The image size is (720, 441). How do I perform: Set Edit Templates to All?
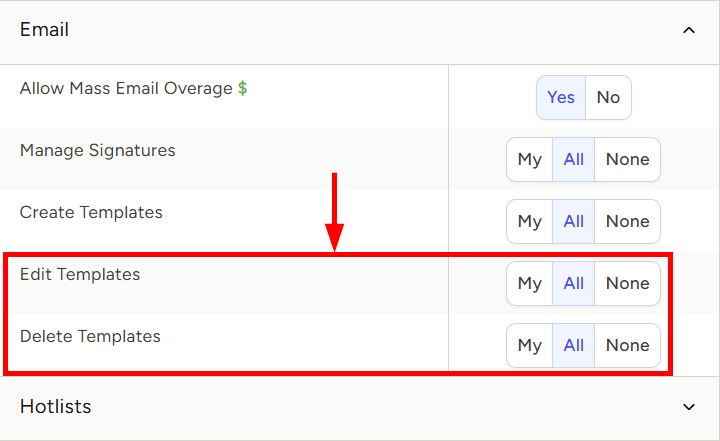pyautogui.click(x=574, y=283)
